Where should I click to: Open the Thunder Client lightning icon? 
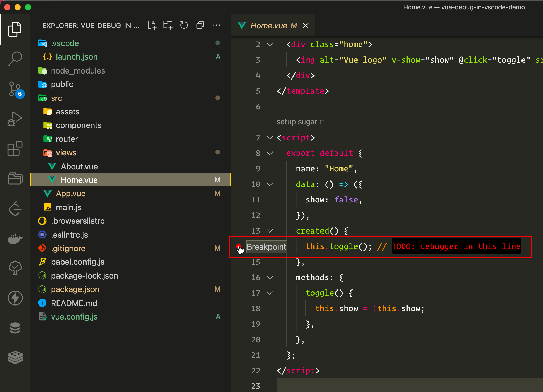click(15, 298)
